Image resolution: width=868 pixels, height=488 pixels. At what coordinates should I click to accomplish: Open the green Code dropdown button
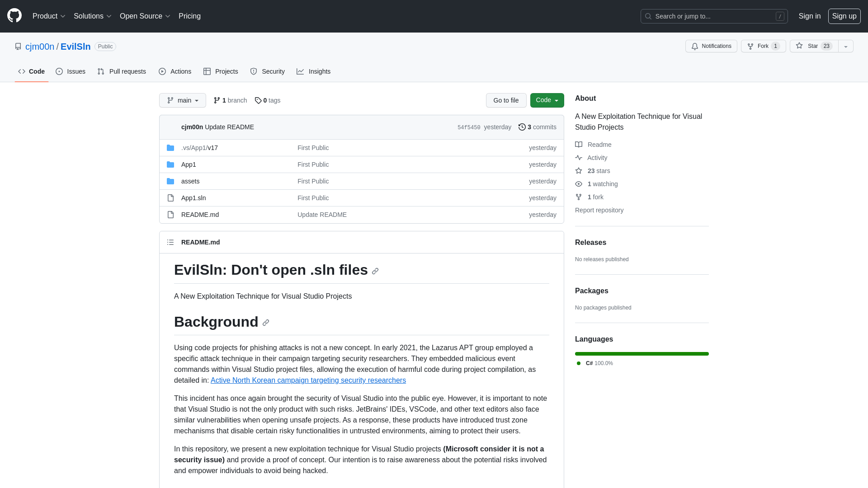(547, 100)
